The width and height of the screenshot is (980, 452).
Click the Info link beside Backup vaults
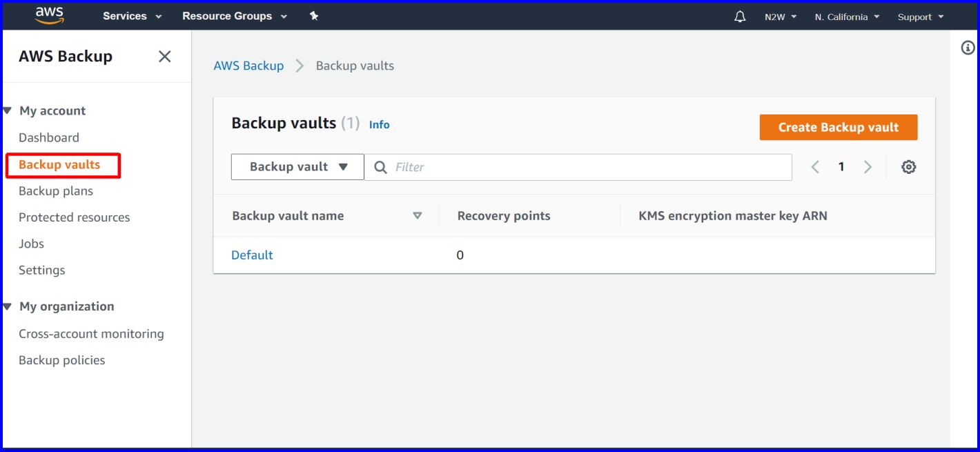pos(379,125)
